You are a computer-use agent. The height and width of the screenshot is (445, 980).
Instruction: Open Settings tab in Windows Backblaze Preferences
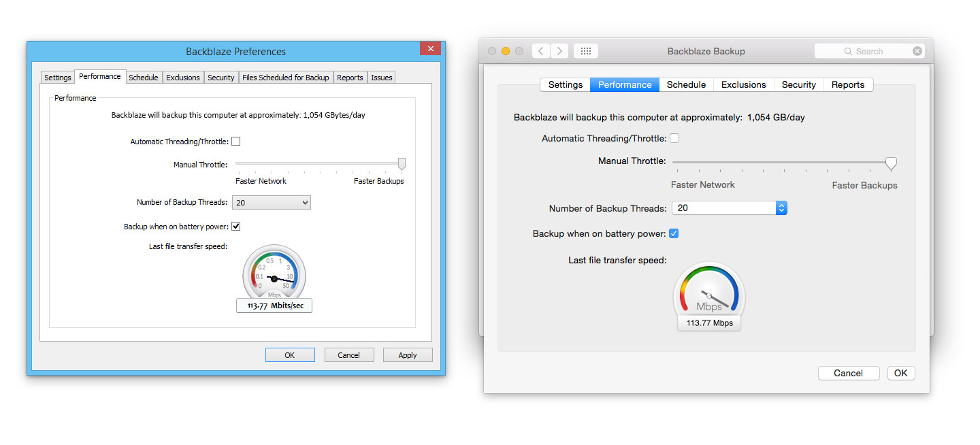pyautogui.click(x=58, y=78)
